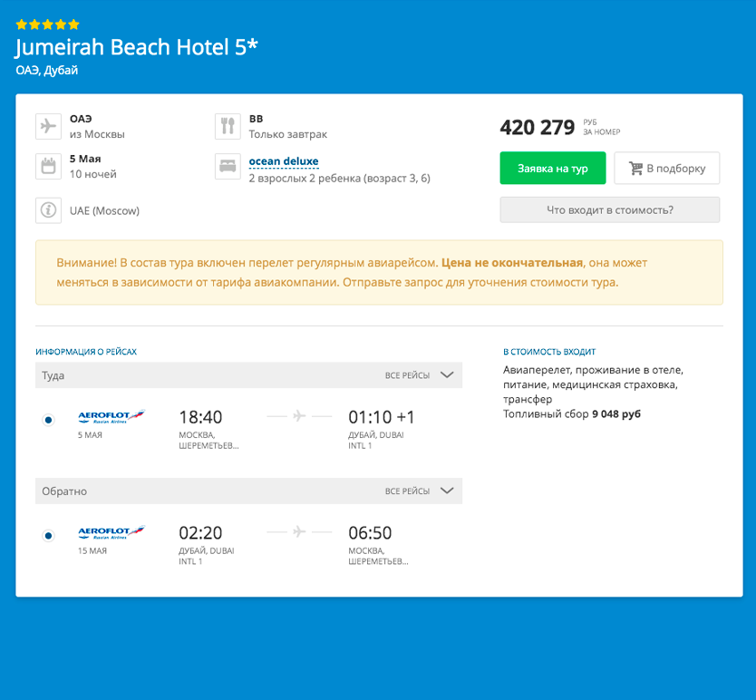Click the Туда section header
The height and width of the screenshot is (700, 756).
click(x=53, y=375)
